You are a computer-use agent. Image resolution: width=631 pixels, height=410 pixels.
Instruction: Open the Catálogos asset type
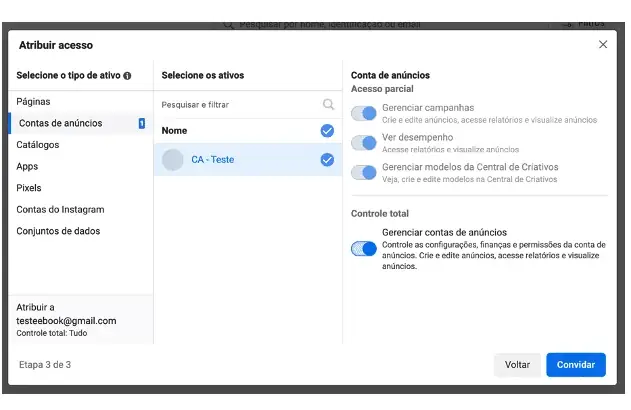click(x=38, y=145)
